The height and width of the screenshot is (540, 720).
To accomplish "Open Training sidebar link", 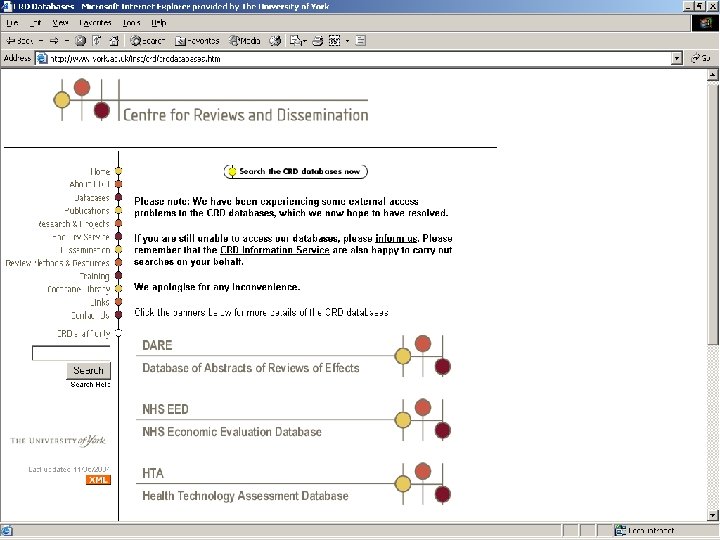I will [x=95, y=276].
